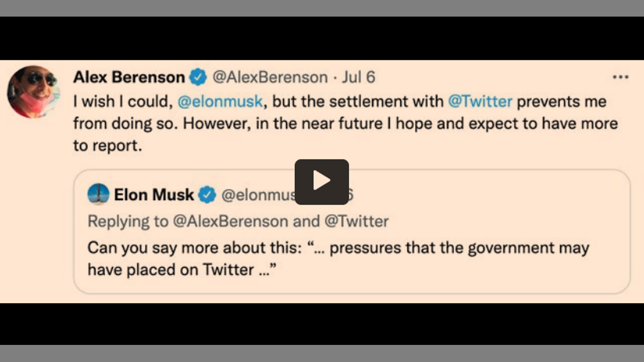This screenshot has width=644, height=362.
Task: Open the Jul 6 tweet timestamp
Action: [x=359, y=77]
